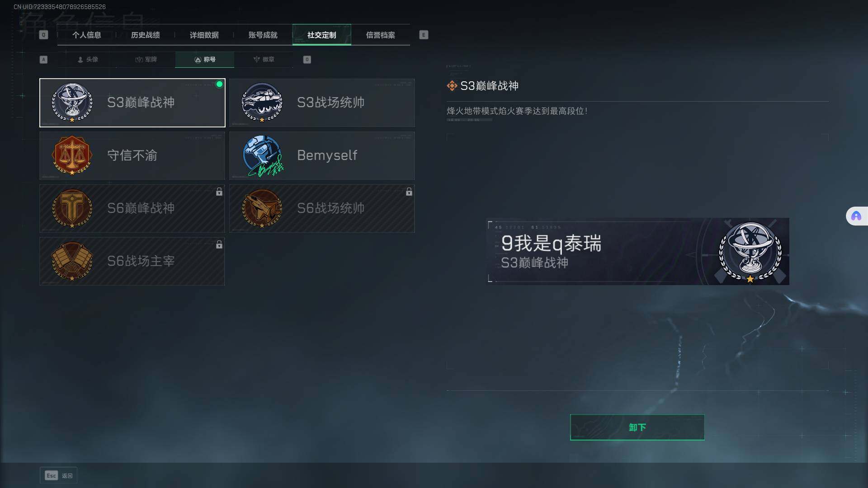Click the S6战场统帅 fighter jet emblem
Viewport: 868px width, 488px height.
[262, 208]
